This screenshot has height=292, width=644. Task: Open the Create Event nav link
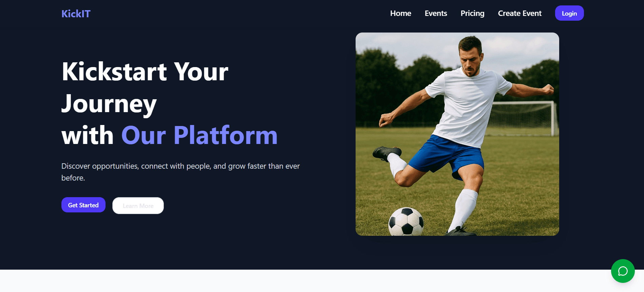[x=519, y=13]
